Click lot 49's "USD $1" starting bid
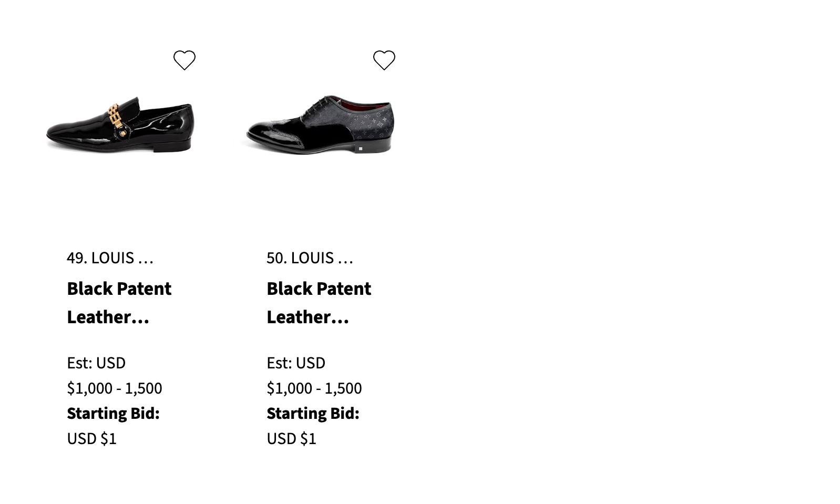Screen dimensions: 840x504 [92, 439]
